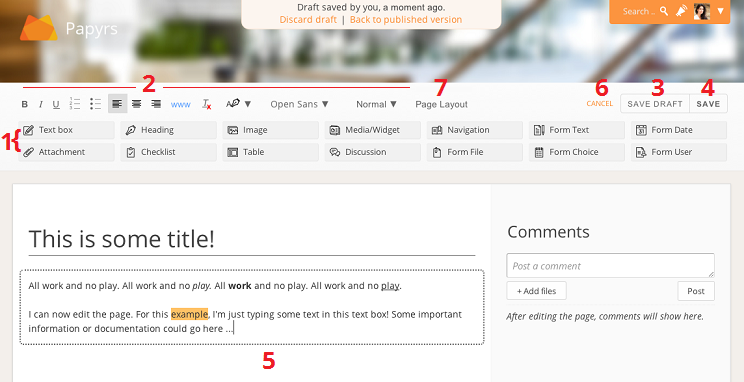Screen dimensions: 744x382
Task: Open the text color dropdown
Action: point(238,104)
